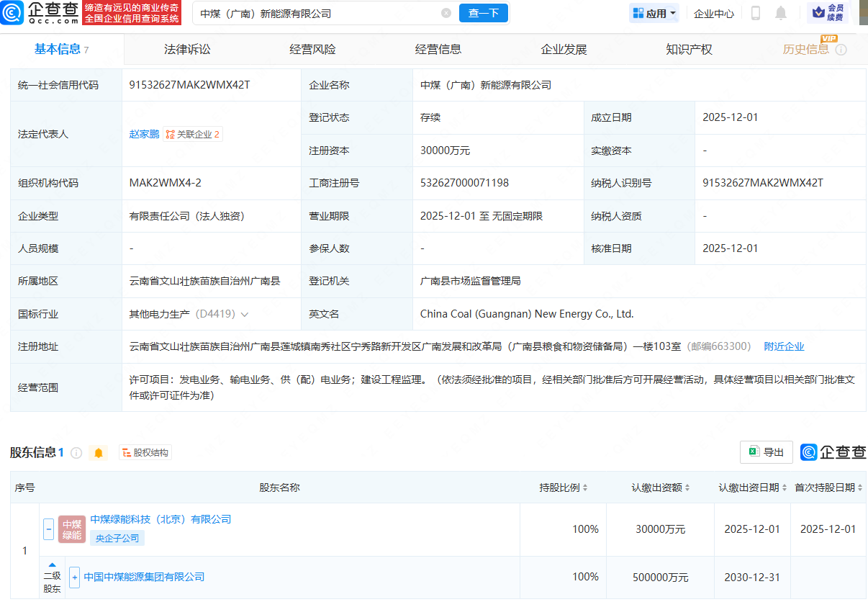
Task: Expand 中国中煤能源集团 shareholder details
Action: 75,577
